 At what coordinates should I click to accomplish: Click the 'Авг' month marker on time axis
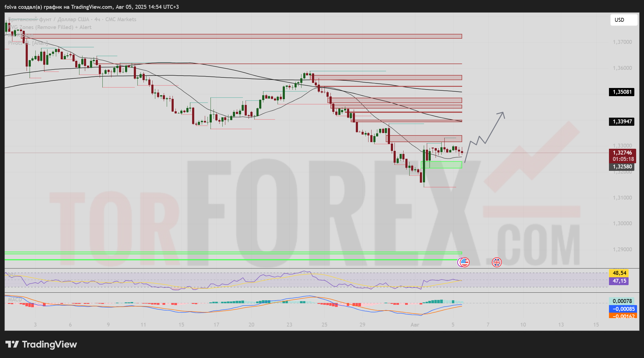[415, 325]
